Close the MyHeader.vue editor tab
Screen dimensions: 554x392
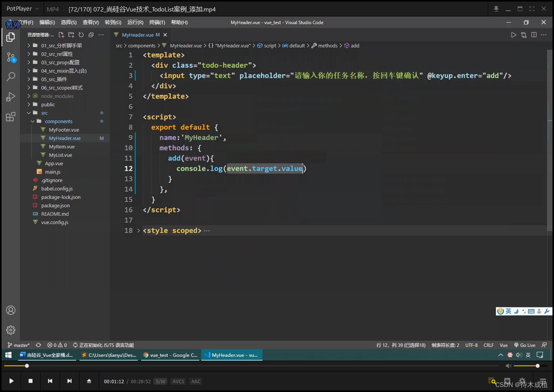pos(165,35)
